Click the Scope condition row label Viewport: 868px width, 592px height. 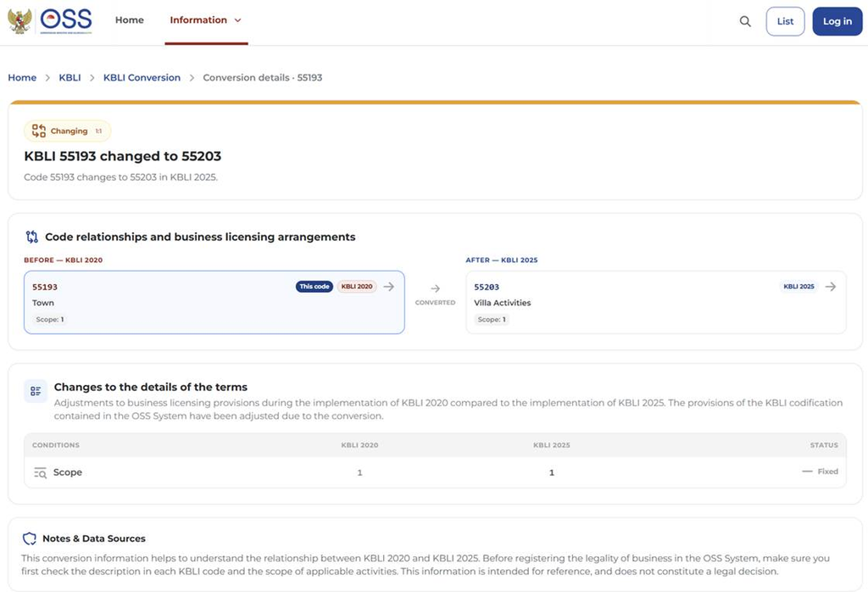tap(68, 472)
